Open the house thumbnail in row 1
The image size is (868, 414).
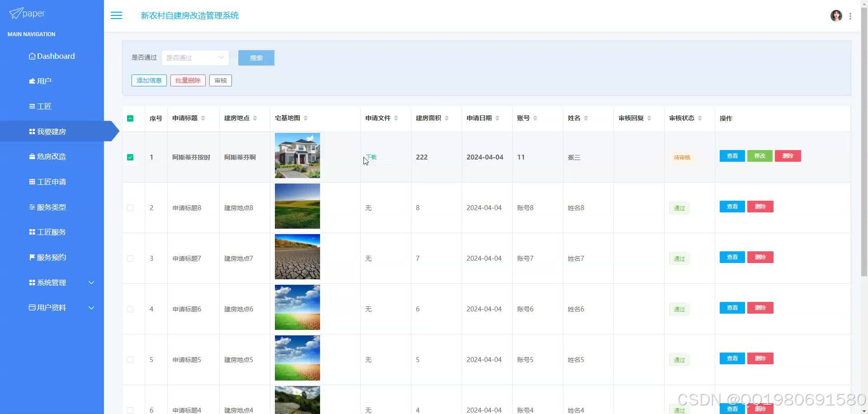click(297, 155)
